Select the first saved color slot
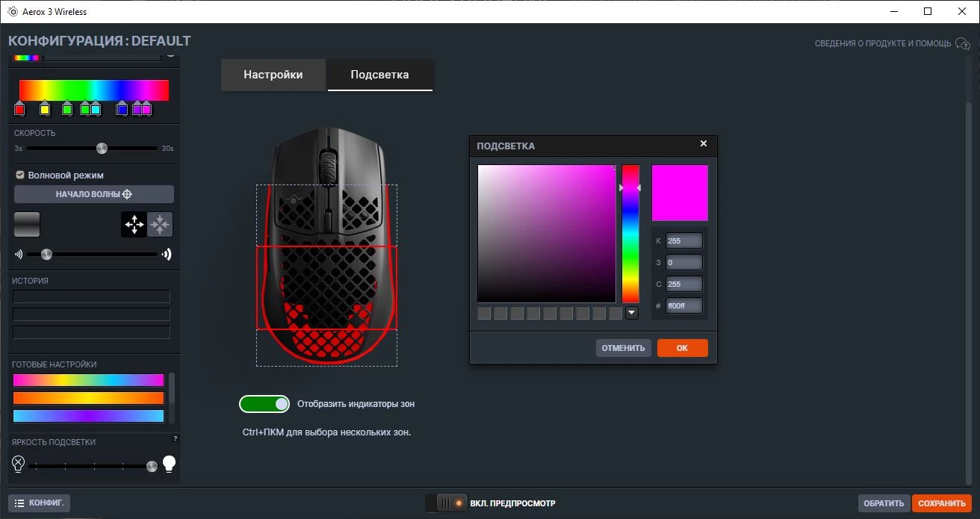980x519 pixels. [x=484, y=313]
